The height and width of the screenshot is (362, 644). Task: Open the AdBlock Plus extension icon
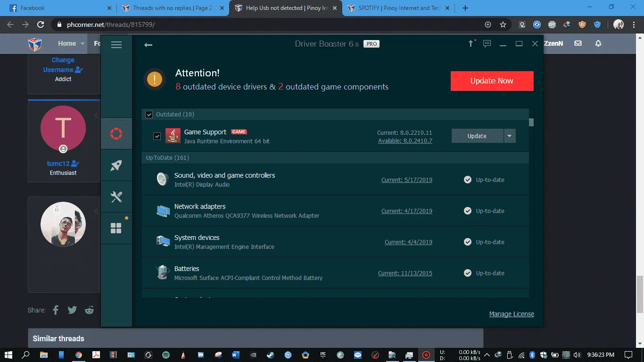(x=552, y=25)
